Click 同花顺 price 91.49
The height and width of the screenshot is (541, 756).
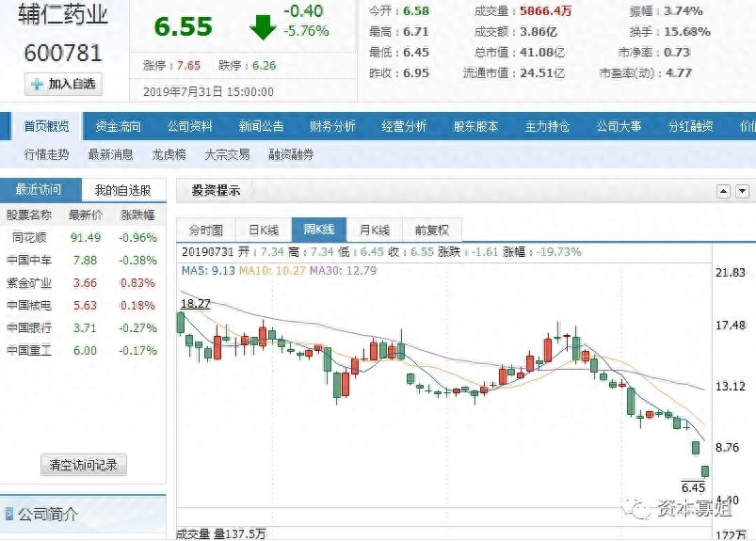coord(86,237)
